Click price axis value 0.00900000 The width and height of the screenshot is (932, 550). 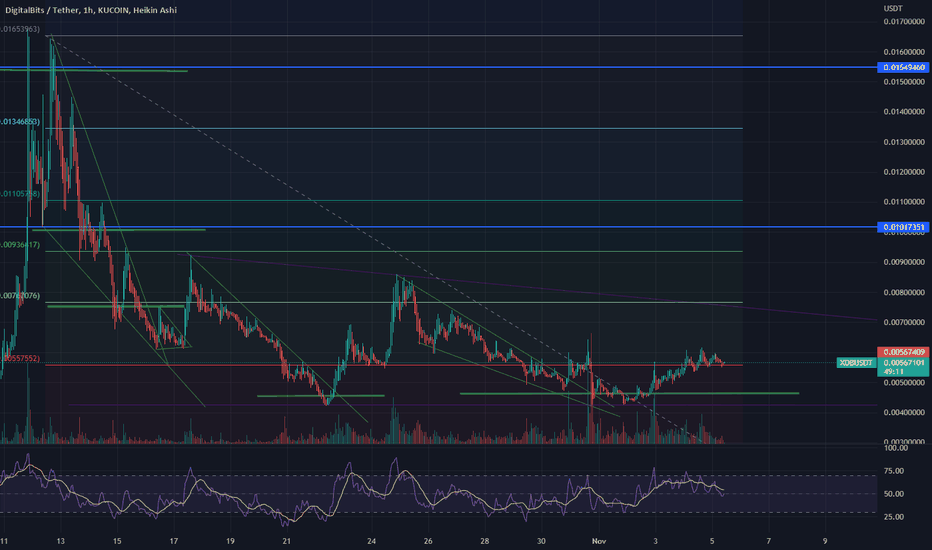[x=904, y=262]
